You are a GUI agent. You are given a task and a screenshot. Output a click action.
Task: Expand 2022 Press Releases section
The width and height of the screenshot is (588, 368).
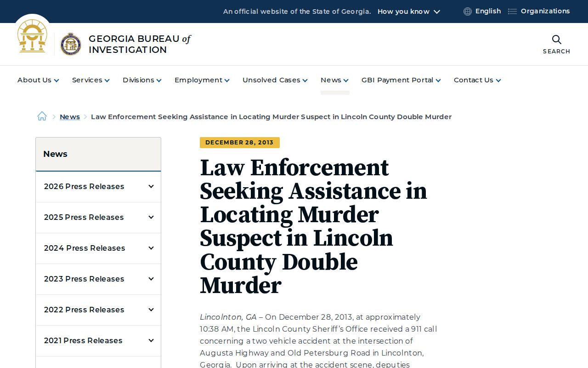coord(98,310)
